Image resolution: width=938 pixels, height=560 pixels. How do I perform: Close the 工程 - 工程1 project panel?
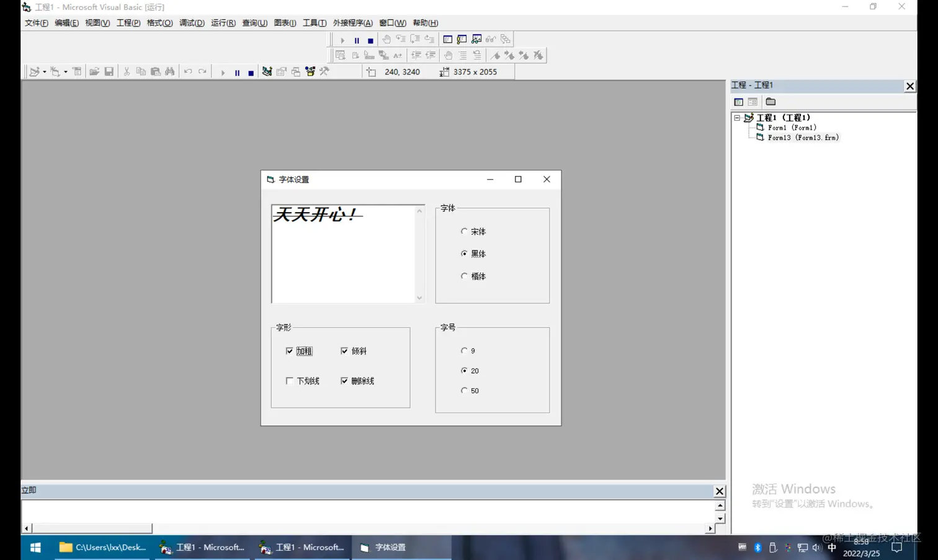click(x=910, y=86)
